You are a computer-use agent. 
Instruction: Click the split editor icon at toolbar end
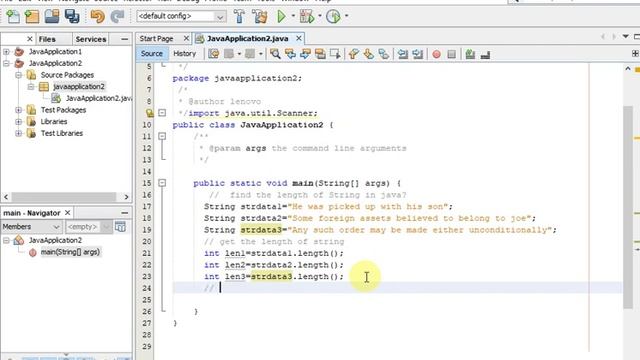point(636,53)
